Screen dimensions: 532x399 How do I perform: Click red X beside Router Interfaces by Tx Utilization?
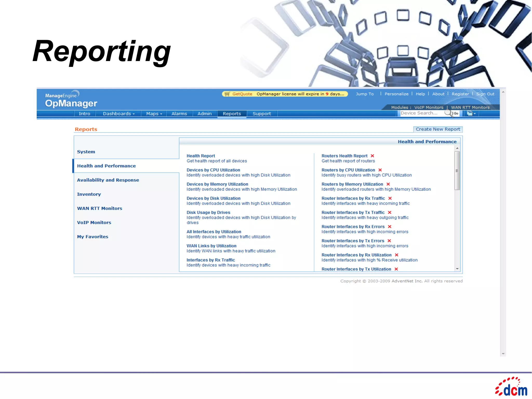(396, 269)
